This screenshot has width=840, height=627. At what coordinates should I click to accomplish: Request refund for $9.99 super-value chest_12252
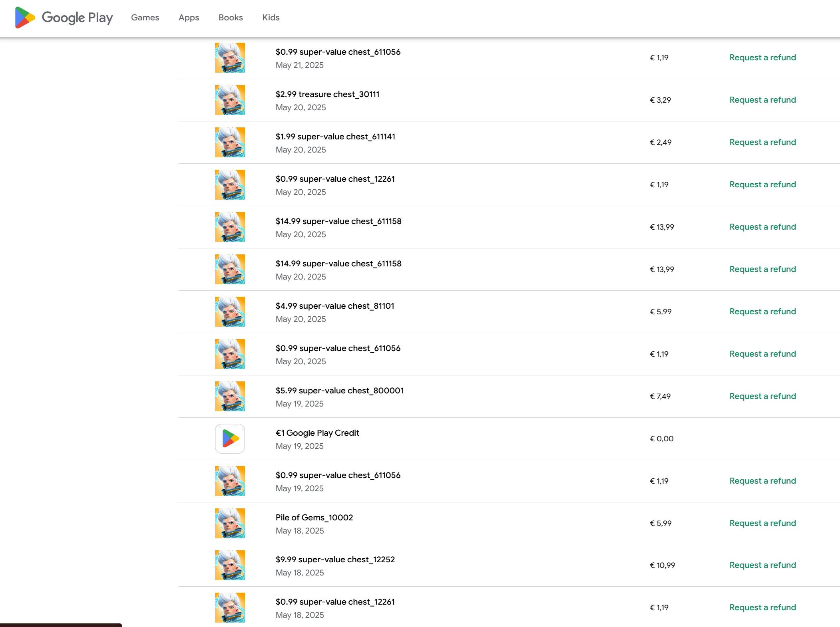tap(762, 565)
